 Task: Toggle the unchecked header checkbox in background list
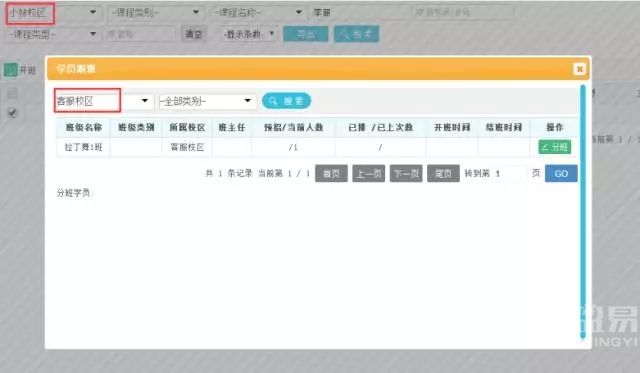pos(12,93)
